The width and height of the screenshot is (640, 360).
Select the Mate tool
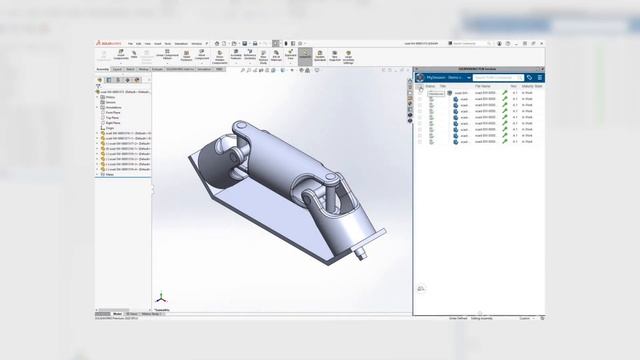(134, 55)
